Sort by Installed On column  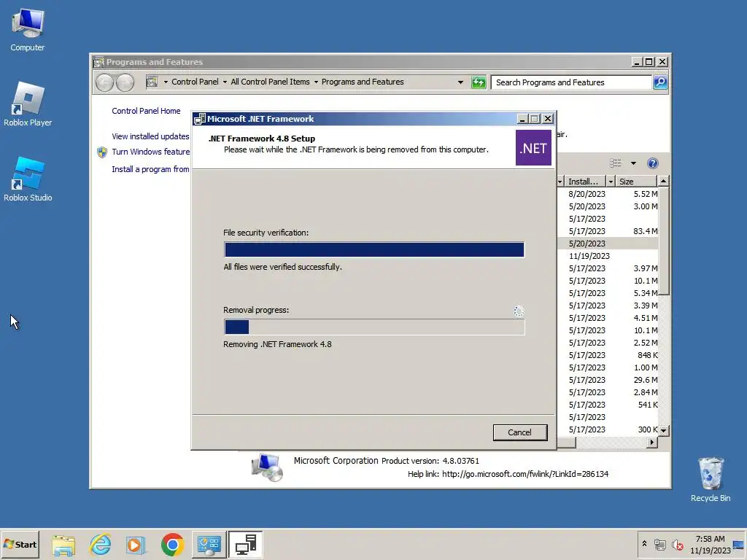(586, 182)
